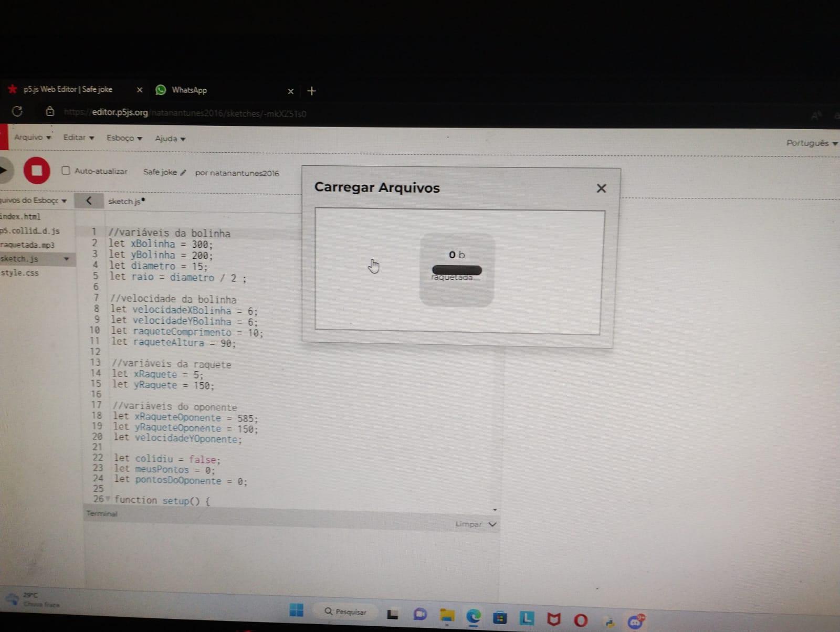Image resolution: width=840 pixels, height=632 pixels.
Task: Focus the editor.p5js.org address bar
Action: coord(185,113)
